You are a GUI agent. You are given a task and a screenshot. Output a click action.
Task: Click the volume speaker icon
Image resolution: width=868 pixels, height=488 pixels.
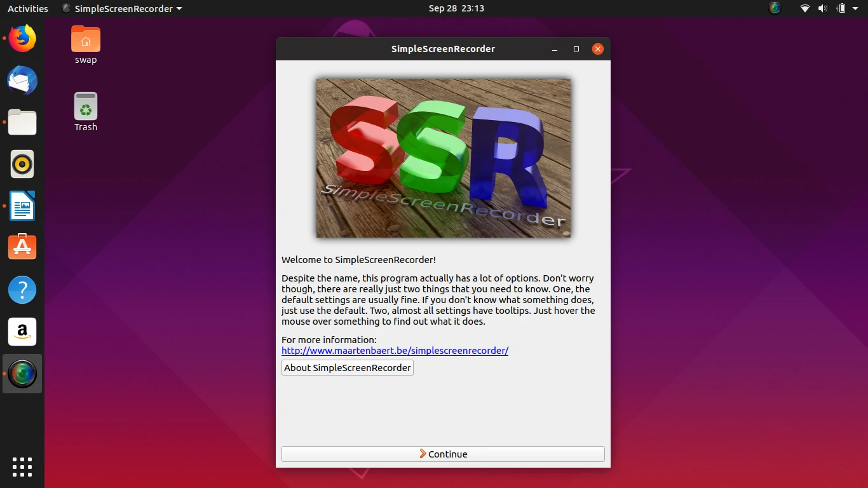point(822,8)
